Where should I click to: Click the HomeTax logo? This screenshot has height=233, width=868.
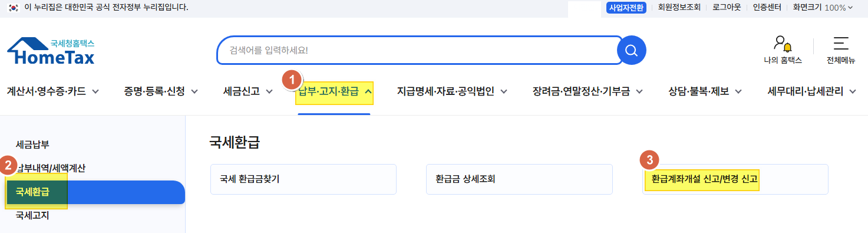51,51
